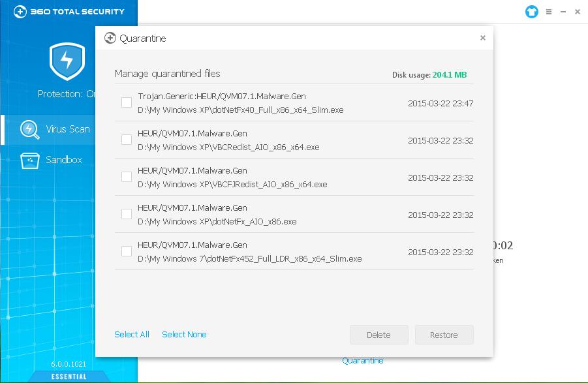Image resolution: width=588 pixels, height=383 pixels.
Task: Click the D:\My Windows 7\dotNetFx452_Full_LDR_x86_x64_Slim.exe path
Action: (250, 258)
